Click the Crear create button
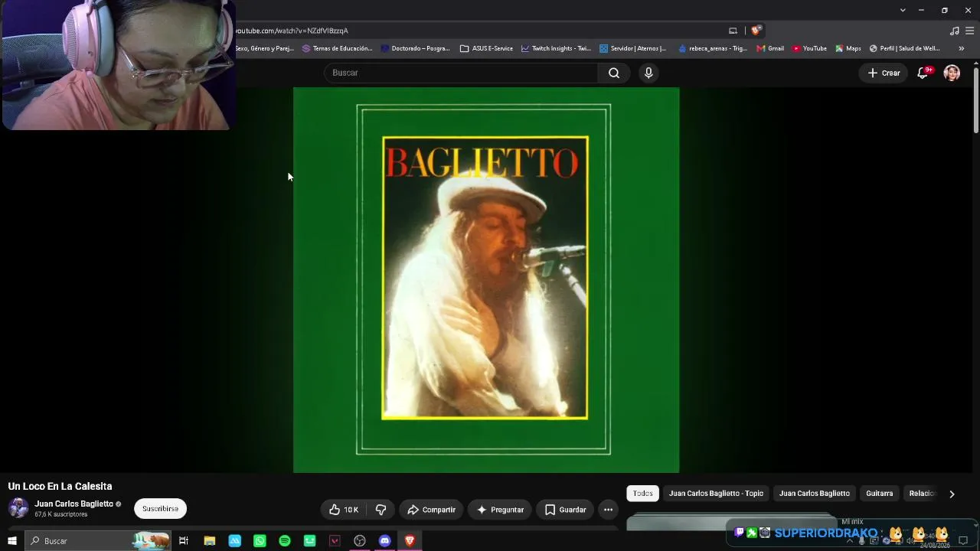 pyautogui.click(x=884, y=73)
